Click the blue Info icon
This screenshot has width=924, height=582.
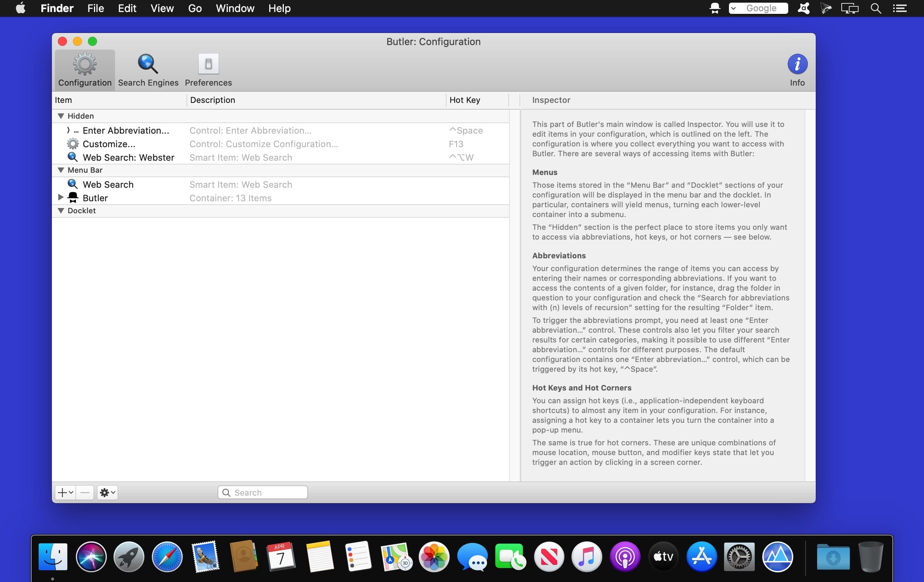(797, 65)
